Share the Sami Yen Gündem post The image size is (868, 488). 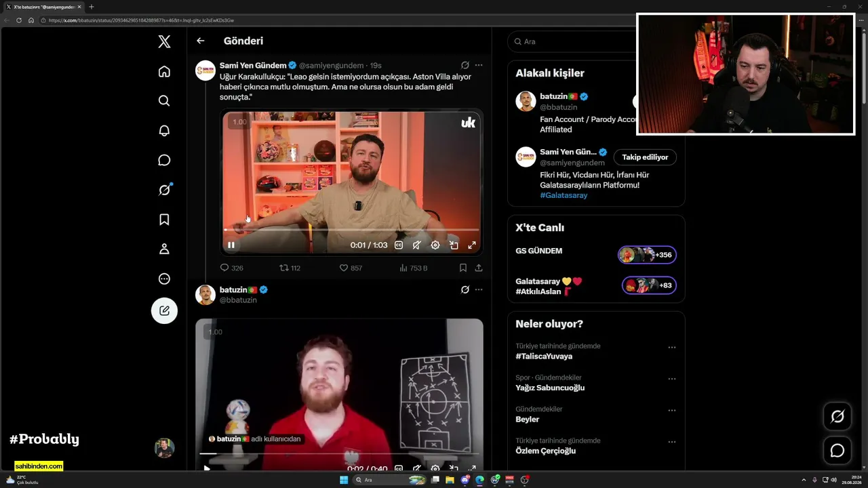[479, 268]
